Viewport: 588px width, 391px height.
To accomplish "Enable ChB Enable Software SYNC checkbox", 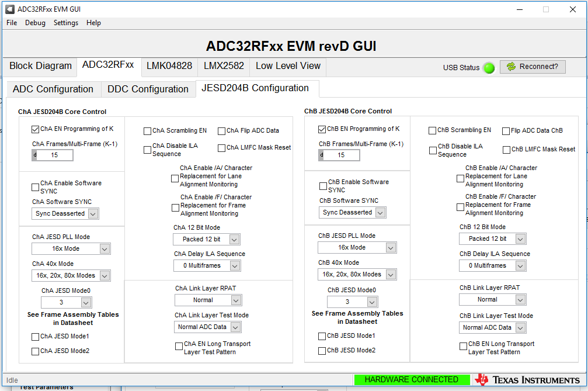I will [x=323, y=186].
